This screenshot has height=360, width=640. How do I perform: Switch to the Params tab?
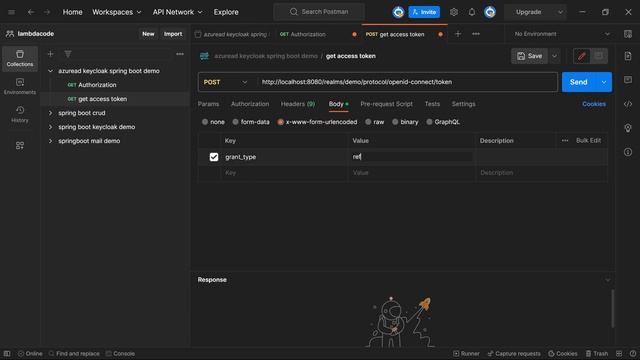[208, 104]
